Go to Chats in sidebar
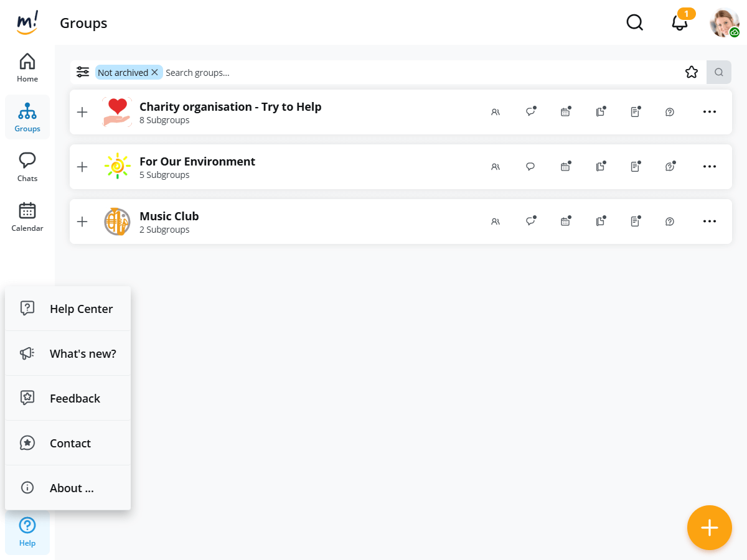 (x=27, y=167)
